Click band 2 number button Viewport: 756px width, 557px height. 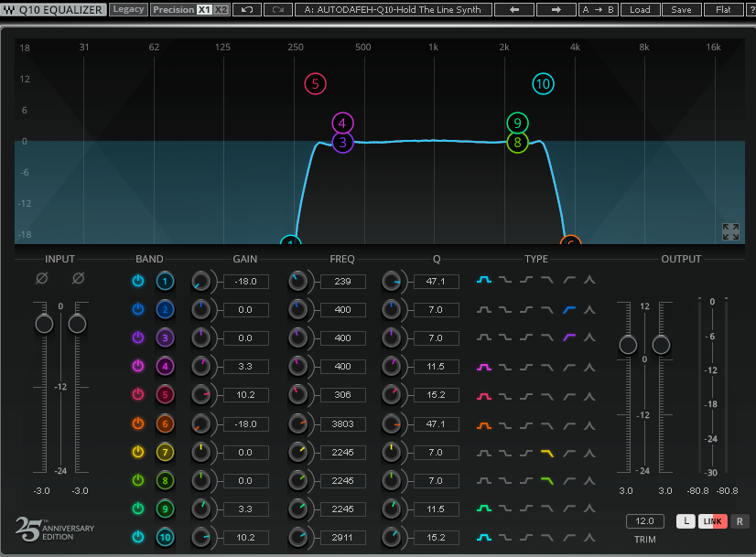point(165,310)
